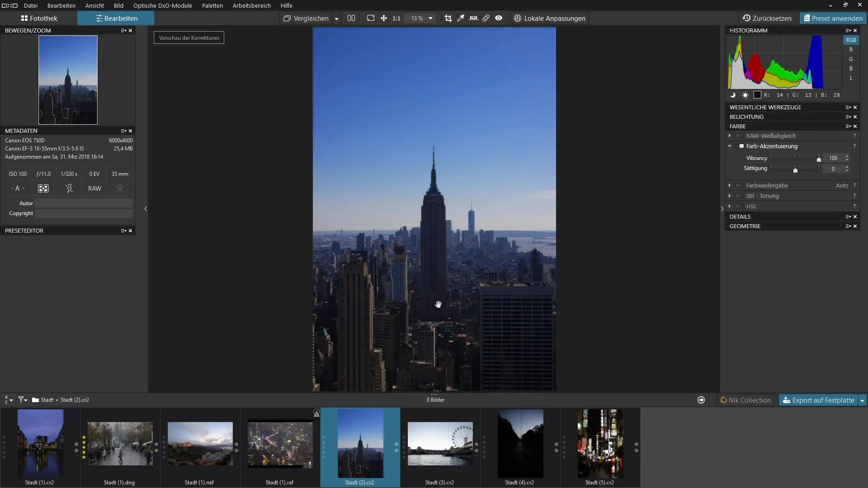
Task: Pick the white balance eyedropper tool
Action: point(461,18)
